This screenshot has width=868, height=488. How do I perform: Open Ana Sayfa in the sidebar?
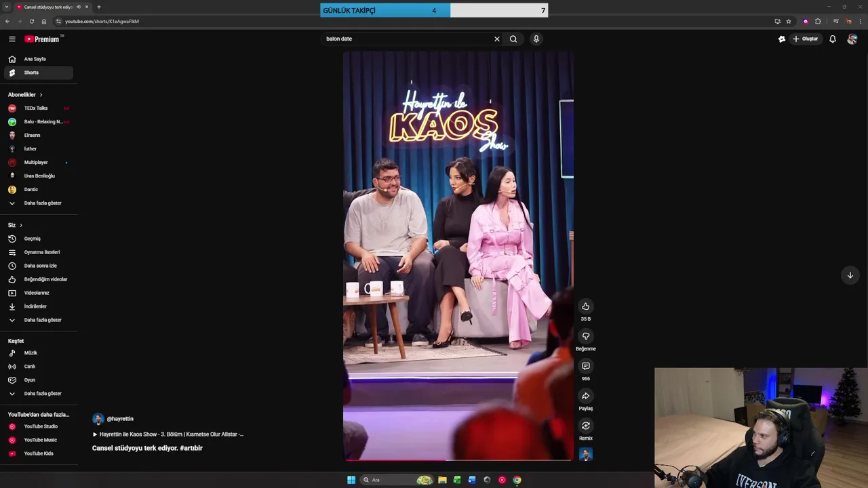pos(39,59)
